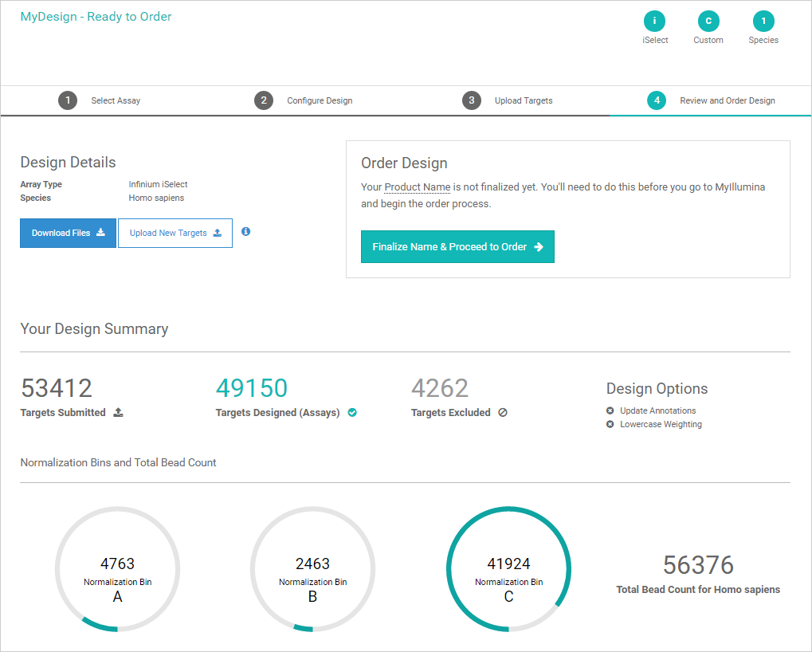This screenshot has height=652, width=812.
Task: Click the iSelect circle icon
Action: 654,22
